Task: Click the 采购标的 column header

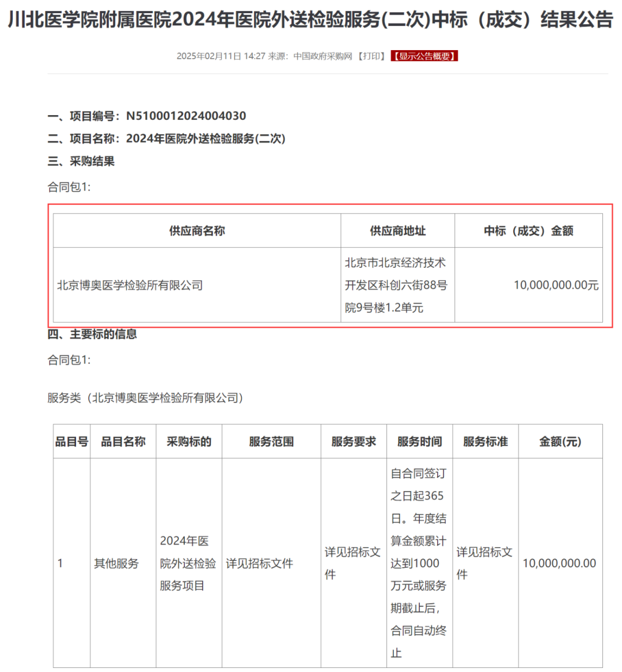Action: tap(189, 442)
